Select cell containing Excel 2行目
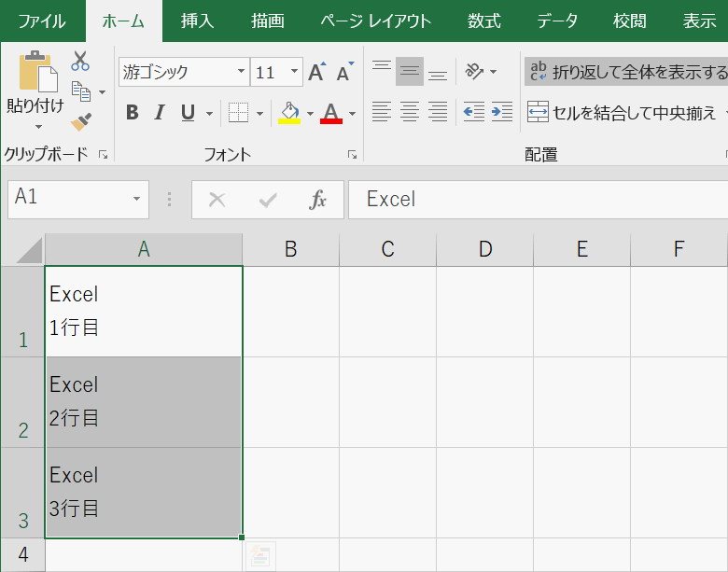The image size is (728, 572). [144, 402]
